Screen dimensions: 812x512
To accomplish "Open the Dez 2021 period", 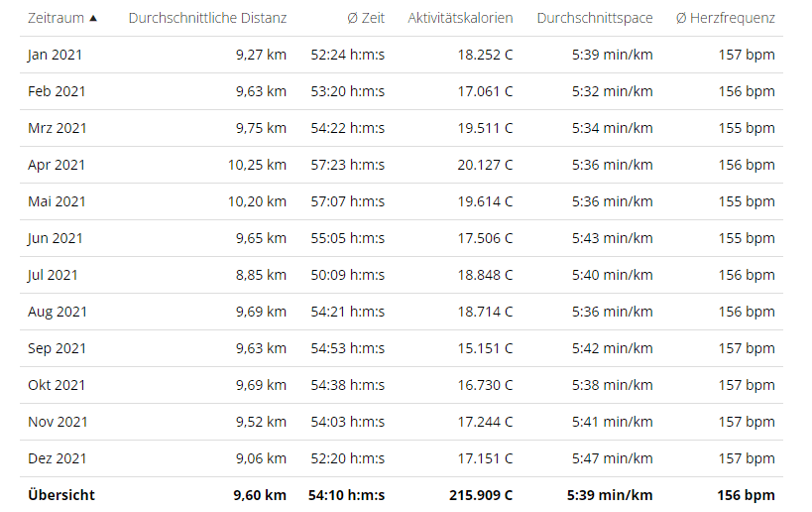I will pos(57,458).
